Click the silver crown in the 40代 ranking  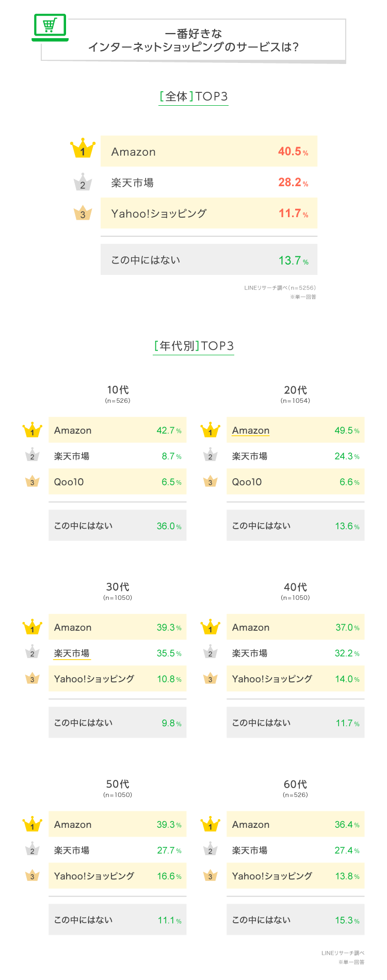click(210, 651)
